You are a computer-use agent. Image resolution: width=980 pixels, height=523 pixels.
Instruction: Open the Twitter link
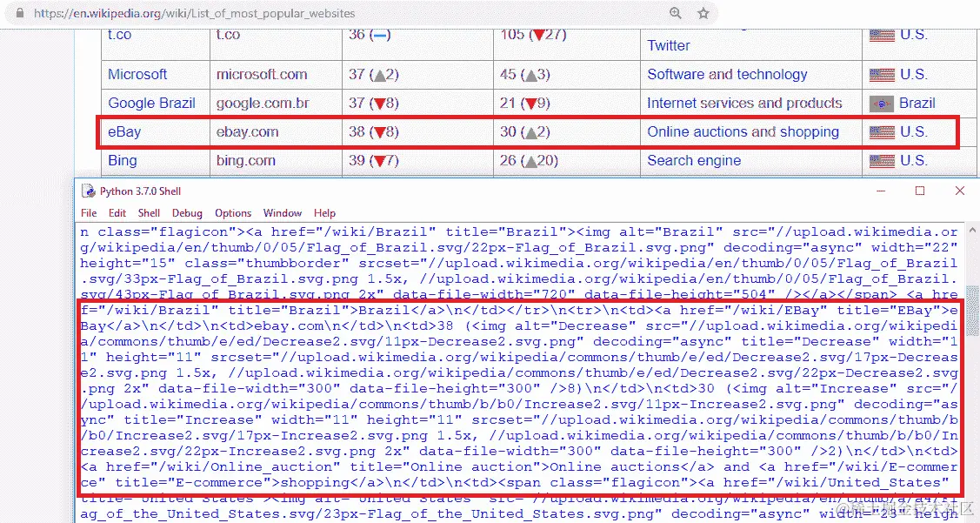[668, 45]
